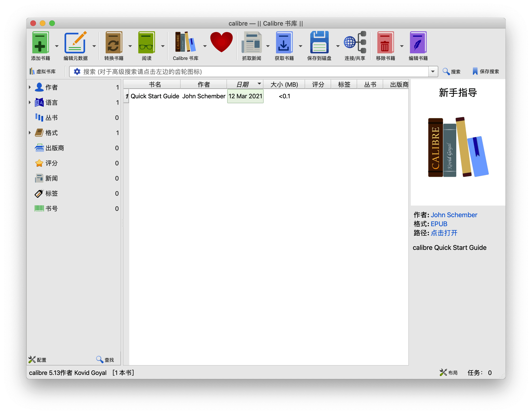Sort by 标签 tags column header
The width and height of the screenshot is (532, 414).
[x=344, y=84]
